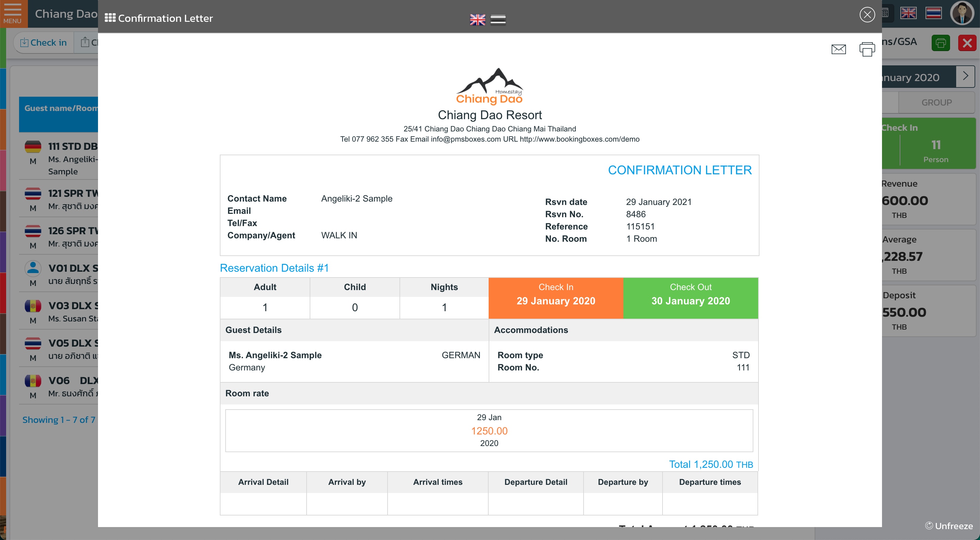
Task: Click the Reservation Details #1 heading
Action: click(274, 268)
